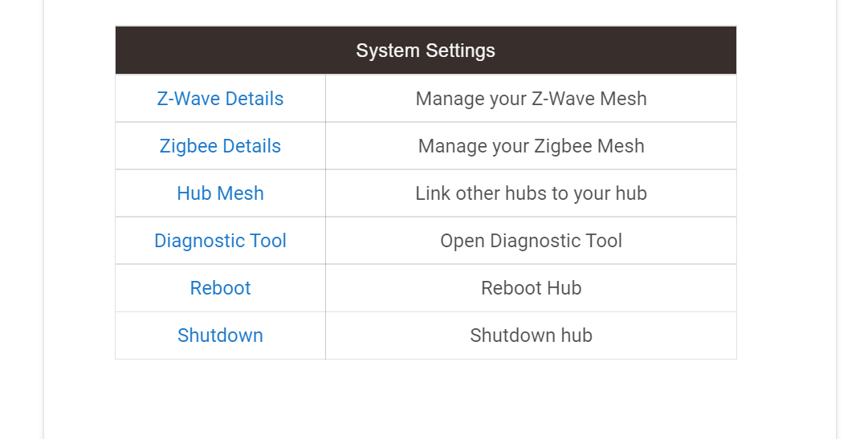Image resolution: width=868 pixels, height=439 pixels.
Task: Launch the Diagnostic Tool link
Action: click(x=220, y=241)
